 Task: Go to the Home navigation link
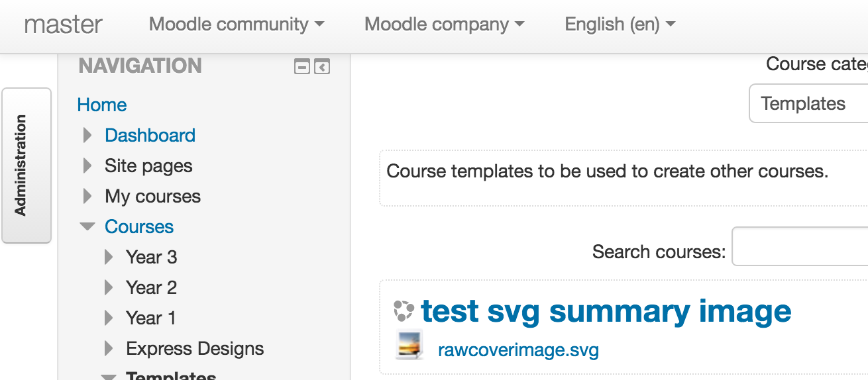pyautogui.click(x=102, y=105)
